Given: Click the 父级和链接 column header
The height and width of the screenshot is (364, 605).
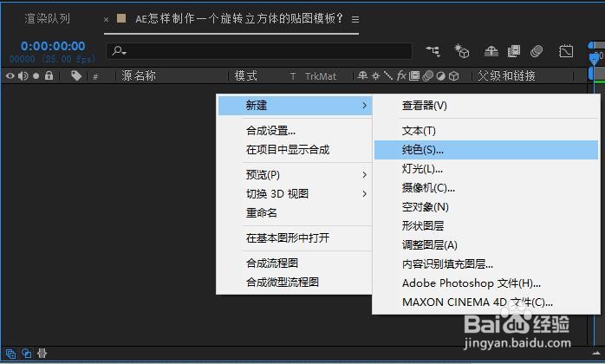Looking at the screenshot, I should coord(506,75).
